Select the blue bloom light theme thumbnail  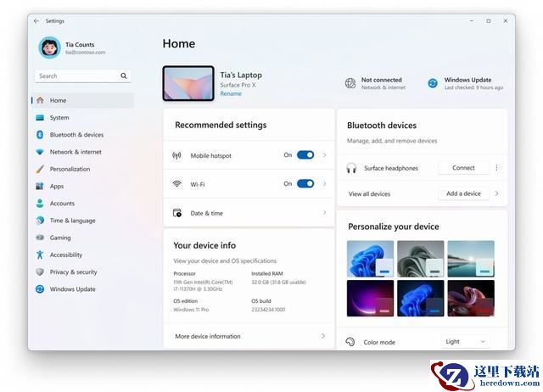click(x=370, y=259)
